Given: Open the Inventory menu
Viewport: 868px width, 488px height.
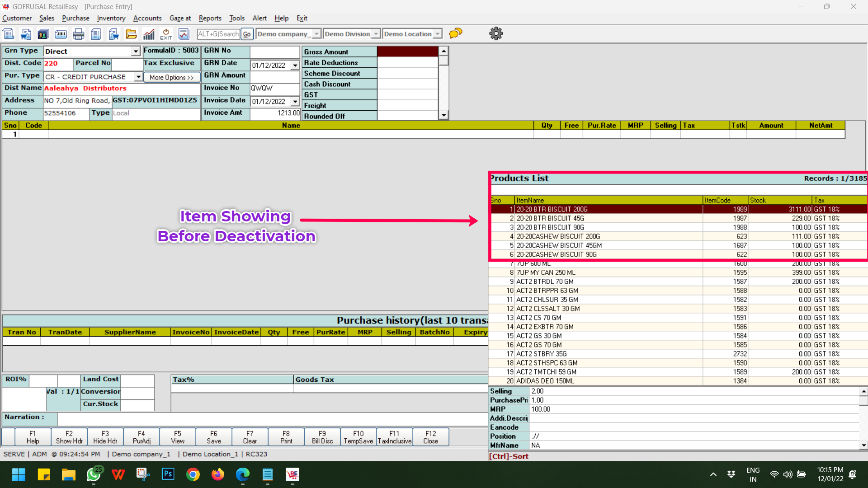Looking at the screenshot, I should point(111,18).
